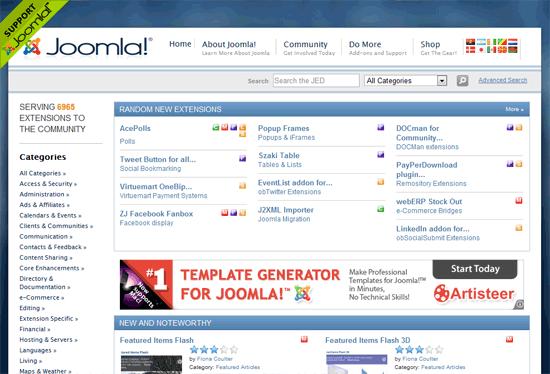
Task: Select the Argentina flag icon
Action: [x=481, y=42]
